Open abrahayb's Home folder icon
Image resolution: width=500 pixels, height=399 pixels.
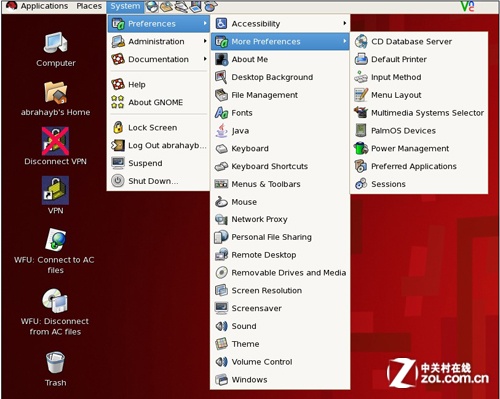[x=55, y=92]
